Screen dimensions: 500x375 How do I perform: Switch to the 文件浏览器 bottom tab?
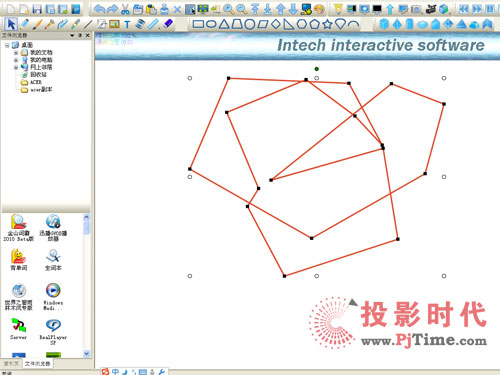(x=37, y=363)
